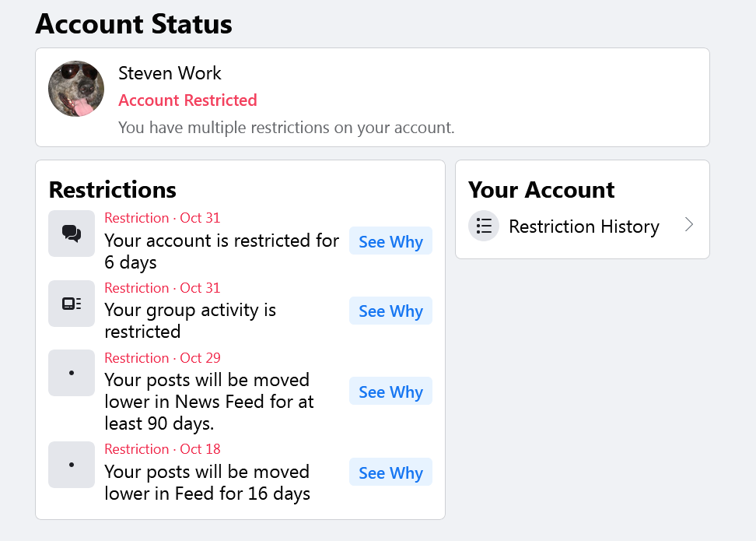
Task: Click the Restrictions section heading
Action: [113, 190]
